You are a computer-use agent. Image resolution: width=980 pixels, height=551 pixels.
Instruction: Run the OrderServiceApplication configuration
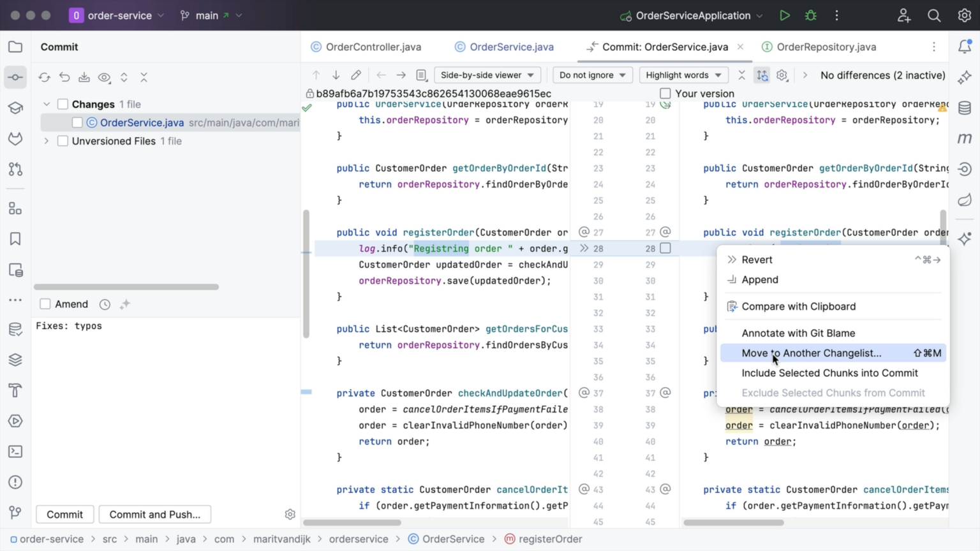[x=785, y=15]
